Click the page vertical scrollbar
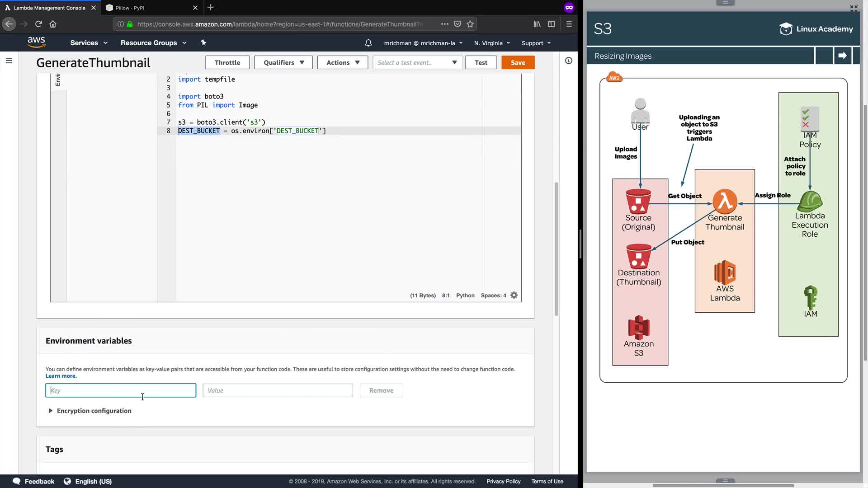 [556, 249]
